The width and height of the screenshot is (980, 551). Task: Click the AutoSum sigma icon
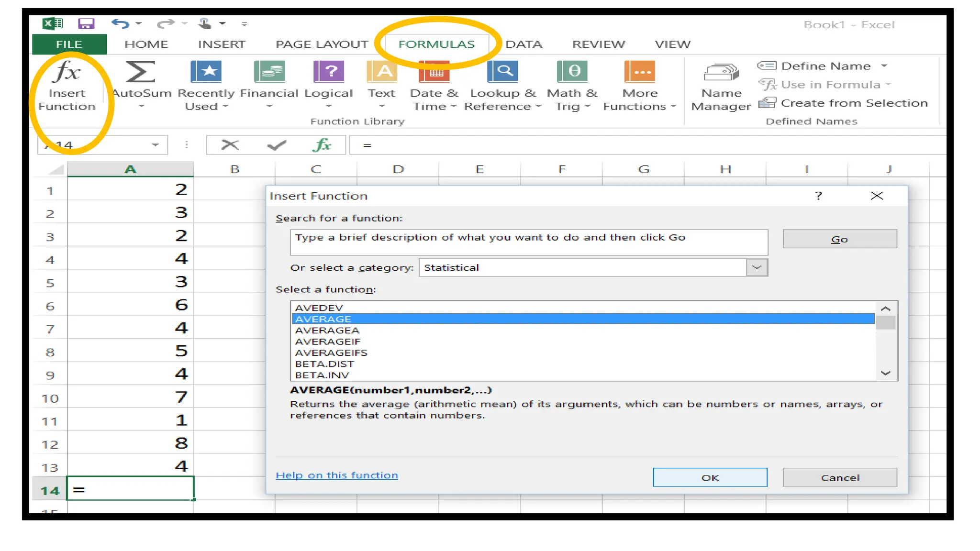[x=140, y=72]
